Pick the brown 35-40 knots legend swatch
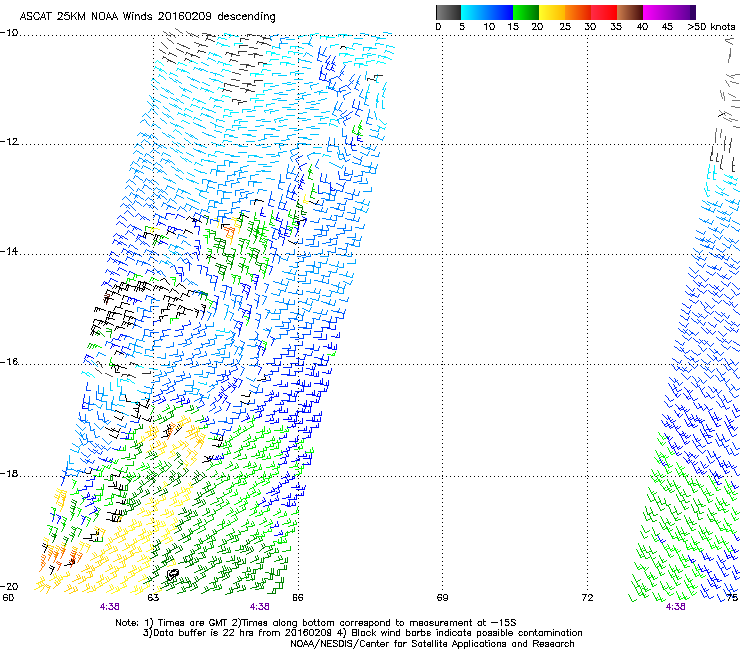 pyautogui.click(x=630, y=12)
